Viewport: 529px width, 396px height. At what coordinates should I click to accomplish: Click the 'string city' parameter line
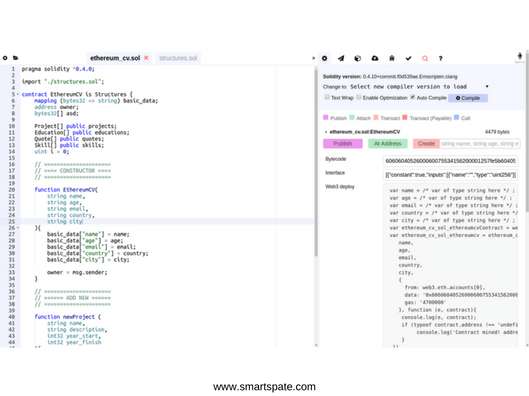[65, 222]
